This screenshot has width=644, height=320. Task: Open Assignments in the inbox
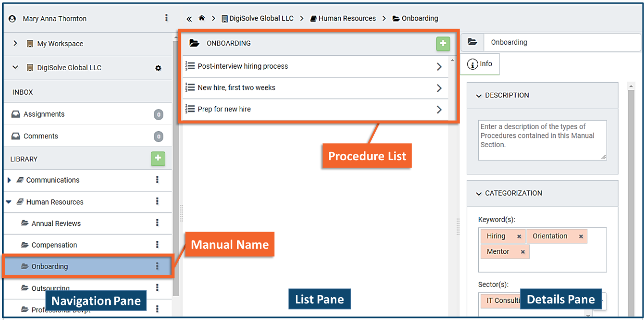(x=44, y=114)
